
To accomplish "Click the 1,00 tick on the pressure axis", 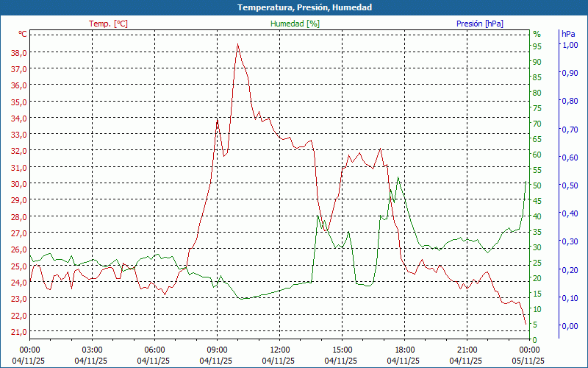I will point(570,45).
